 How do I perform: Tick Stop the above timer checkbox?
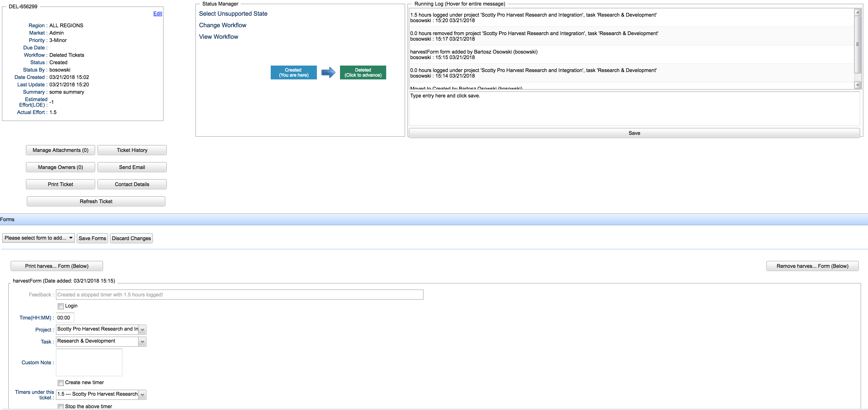click(x=61, y=406)
